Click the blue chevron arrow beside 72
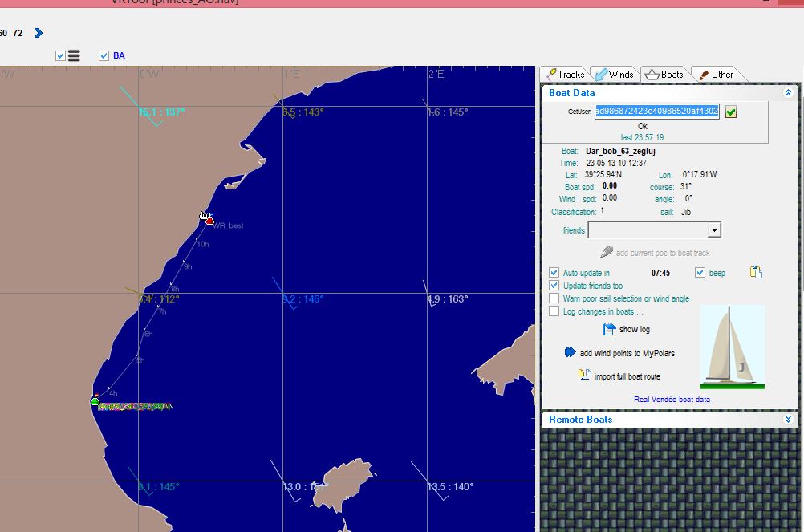The image size is (804, 532). (x=38, y=34)
